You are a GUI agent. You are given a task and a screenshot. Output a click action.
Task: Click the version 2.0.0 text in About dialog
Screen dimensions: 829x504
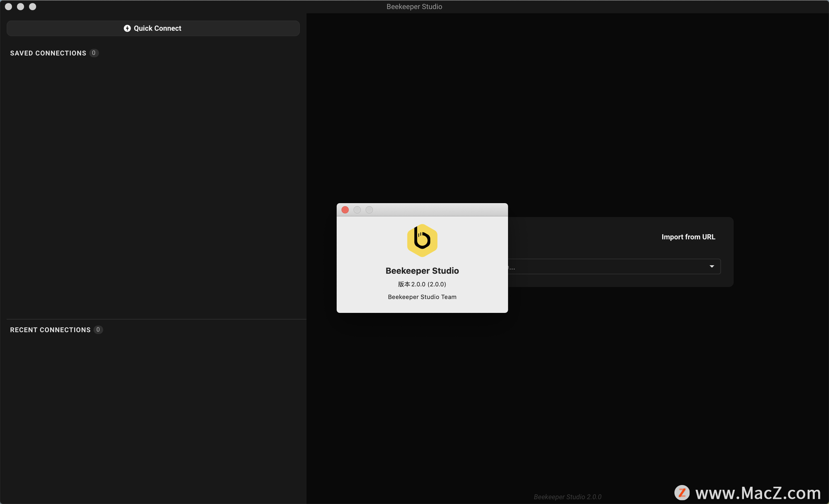pyautogui.click(x=422, y=284)
